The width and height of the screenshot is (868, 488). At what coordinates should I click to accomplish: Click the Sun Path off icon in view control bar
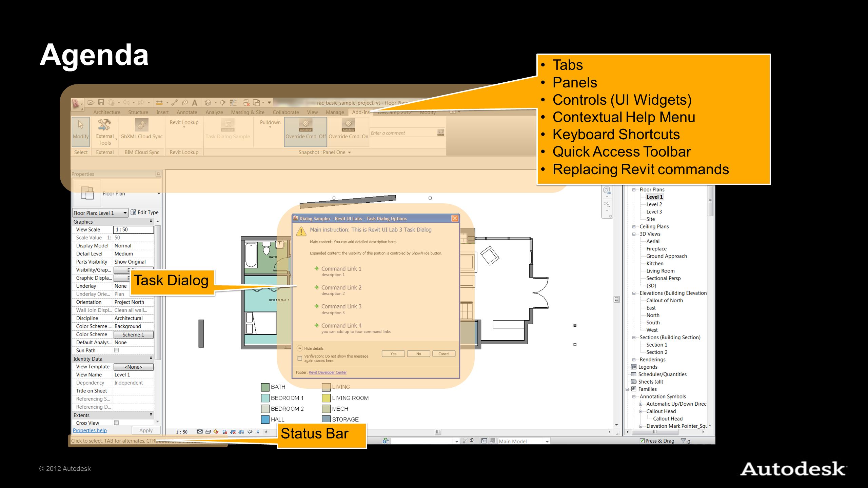coord(216,432)
